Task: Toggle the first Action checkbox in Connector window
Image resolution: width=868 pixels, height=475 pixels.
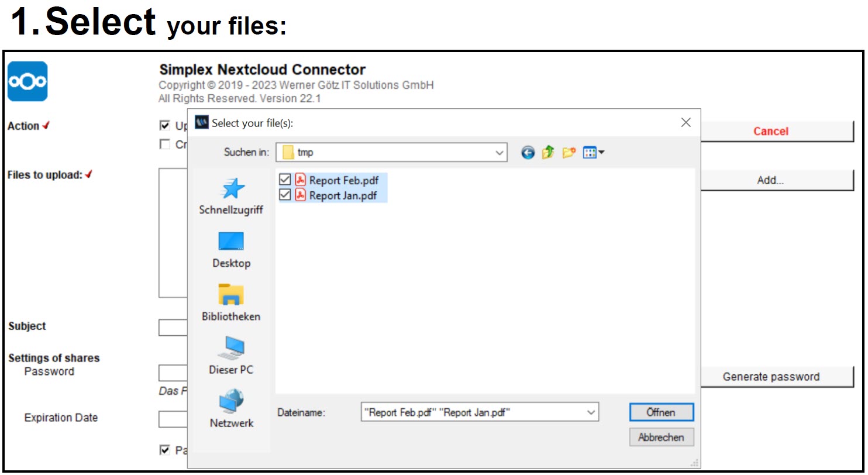Action: [x=165, y=126]
